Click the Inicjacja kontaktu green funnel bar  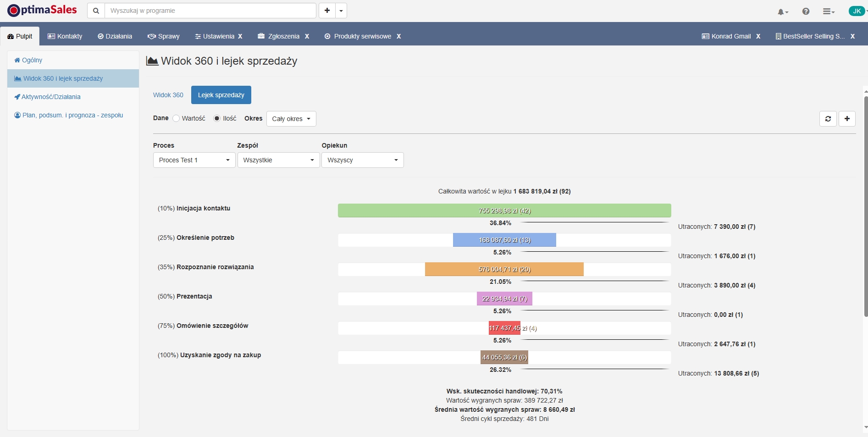coord(504,210)
